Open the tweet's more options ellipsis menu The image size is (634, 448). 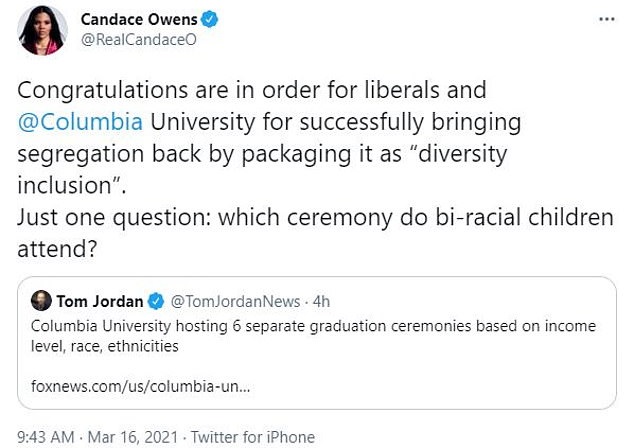tap(606, 20)
